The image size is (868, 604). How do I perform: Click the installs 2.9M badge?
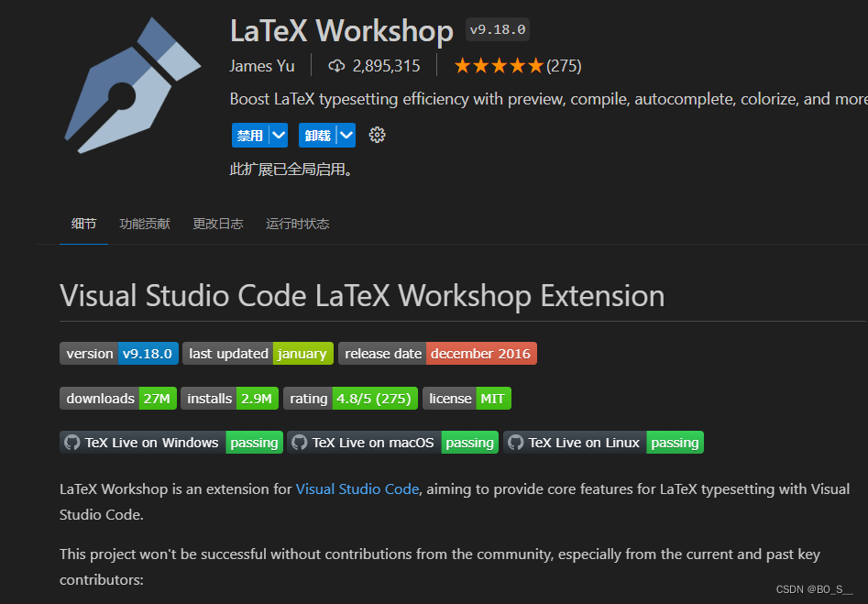tap(229, 399)
